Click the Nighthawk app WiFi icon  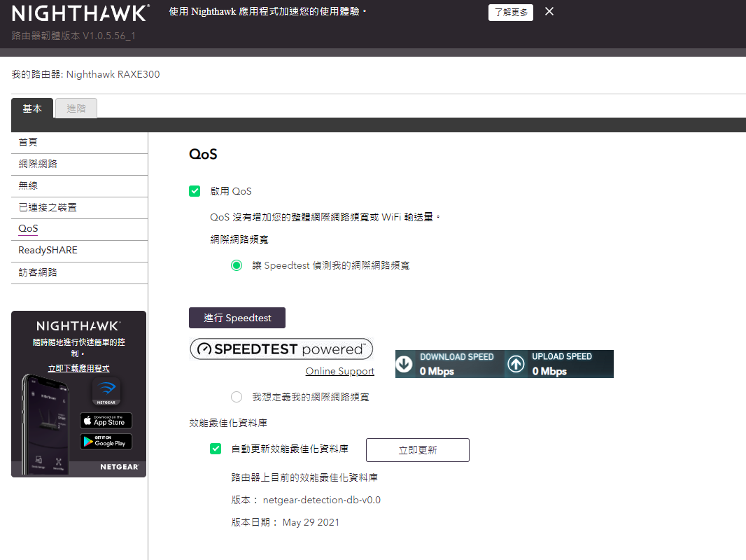click(x=106, y=391)
